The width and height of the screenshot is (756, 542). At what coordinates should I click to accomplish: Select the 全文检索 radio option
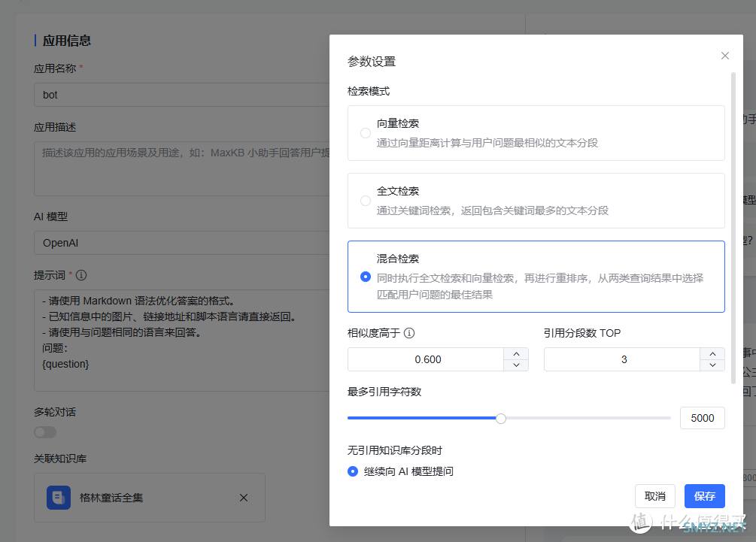coord(366,201)
